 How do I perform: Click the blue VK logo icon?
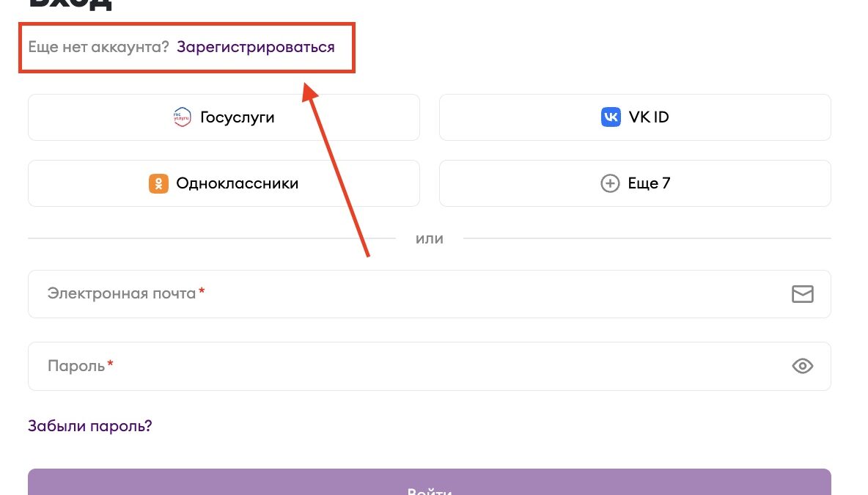pyautogui.click(x=611, y=117)
